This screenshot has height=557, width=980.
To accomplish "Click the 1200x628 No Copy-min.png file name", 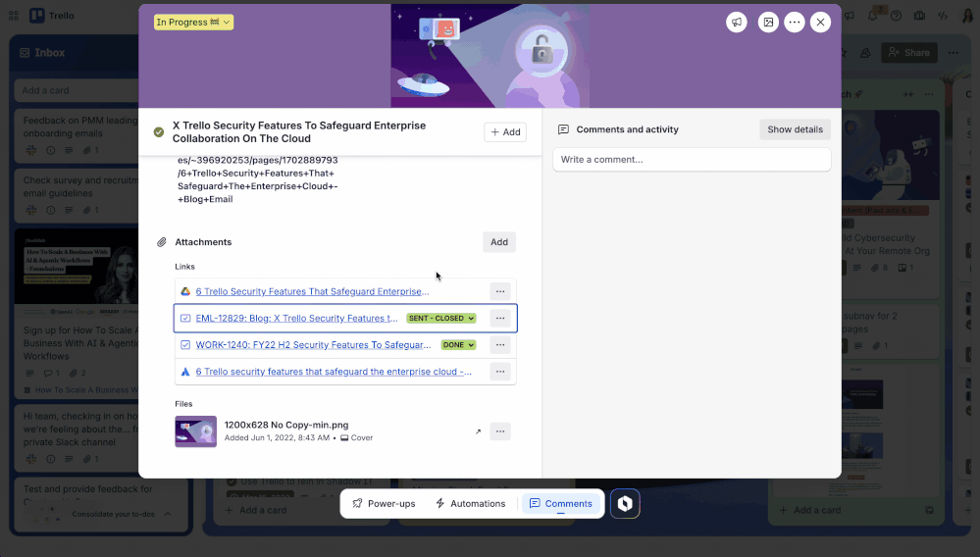I will coord(286,425).
